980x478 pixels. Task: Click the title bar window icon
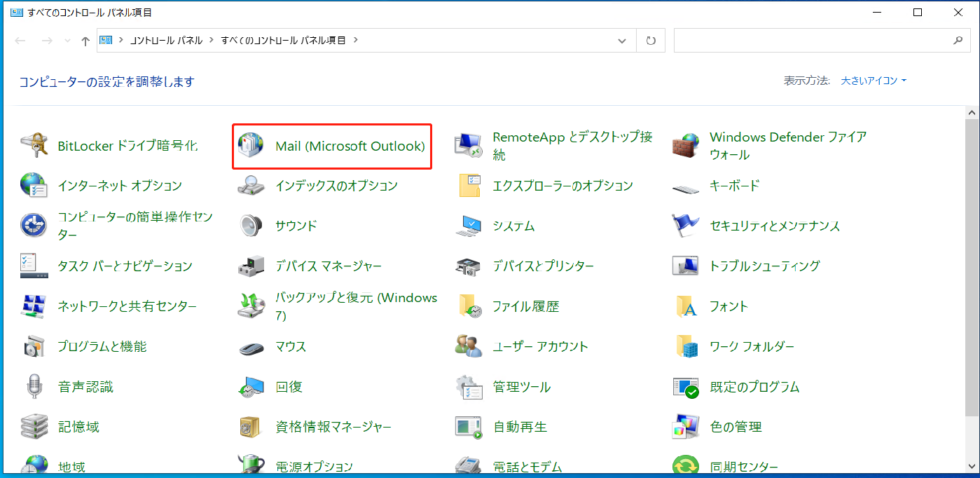point(16,12)
